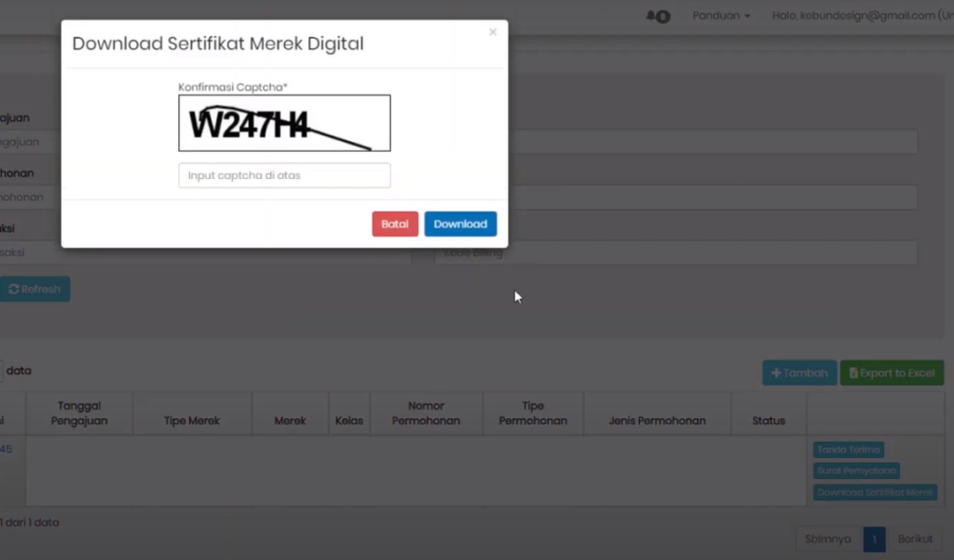
Task: Select page 1 in pagination
Action: point(874,540)
